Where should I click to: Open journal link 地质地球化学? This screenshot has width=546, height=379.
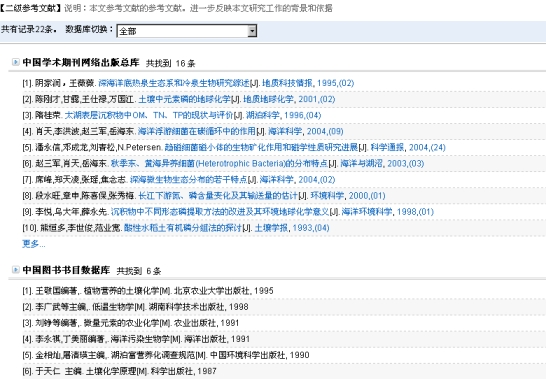point(268,99)
